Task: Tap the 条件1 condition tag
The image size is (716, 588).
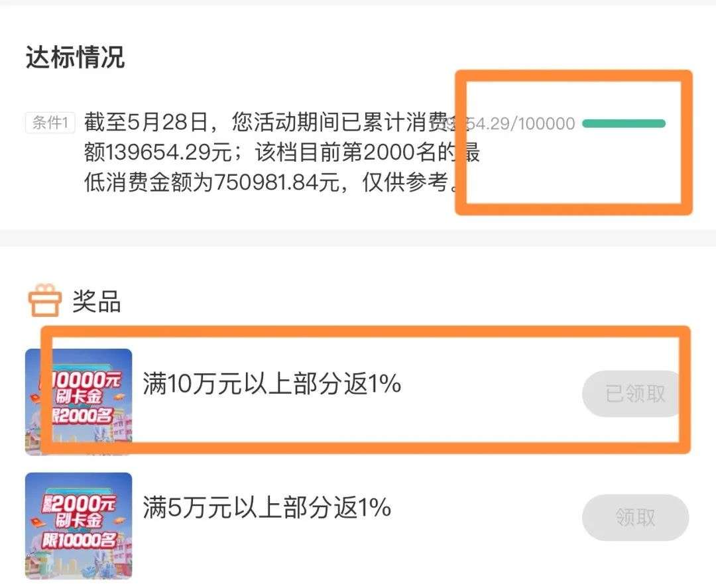Action: tap(50, 123)
